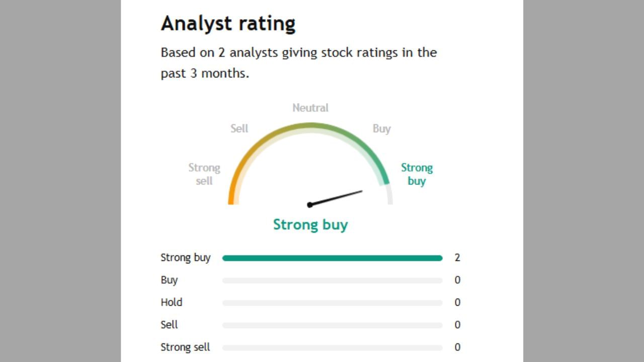Select the Strong buy row label in the list
The height and width of the screenshot is (362, 644).
click(x=185, y=258)
